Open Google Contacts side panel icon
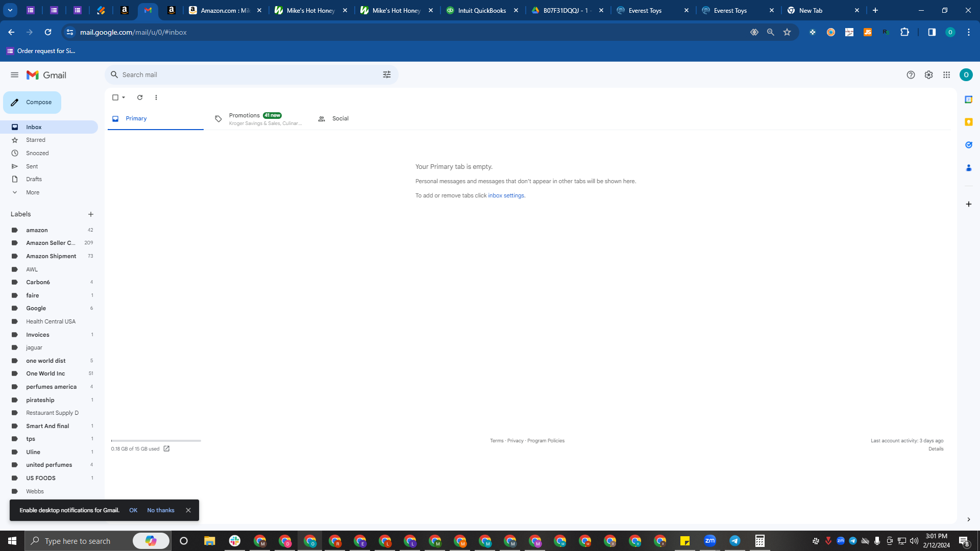 968,168
